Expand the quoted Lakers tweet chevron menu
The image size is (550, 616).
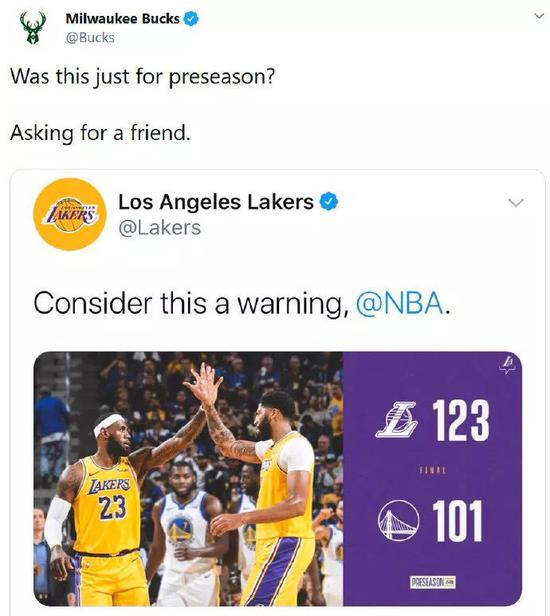coord(516,203)
